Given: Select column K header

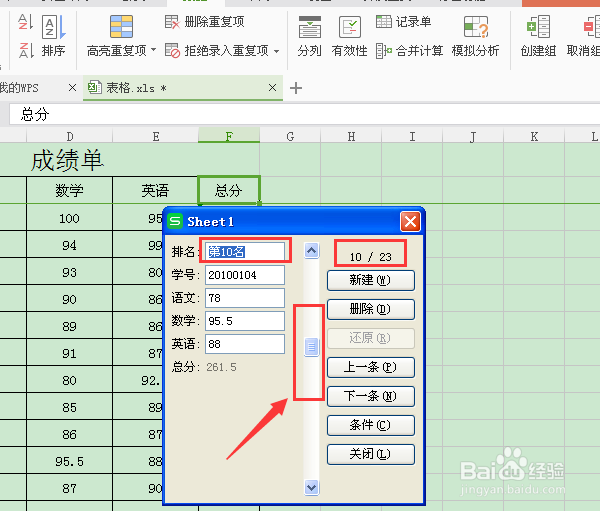Looking at the screenshot, I should coord(534,136).
